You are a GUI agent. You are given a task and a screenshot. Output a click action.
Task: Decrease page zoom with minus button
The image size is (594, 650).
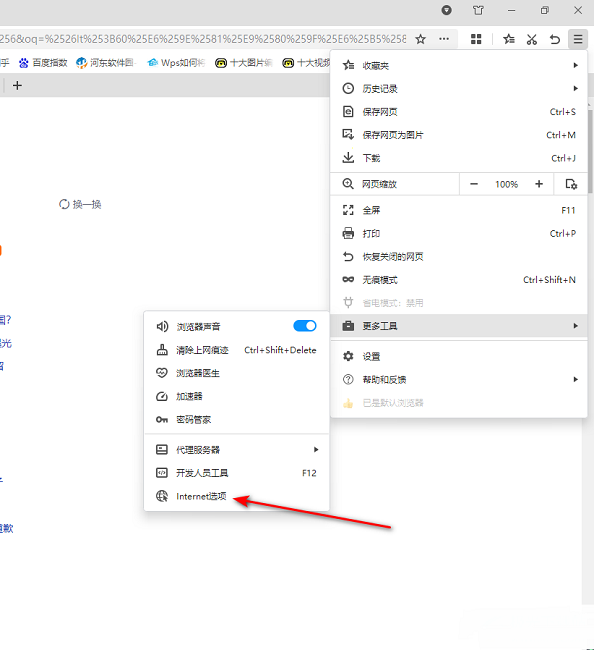pyautogui.click(x=474, y=184)
